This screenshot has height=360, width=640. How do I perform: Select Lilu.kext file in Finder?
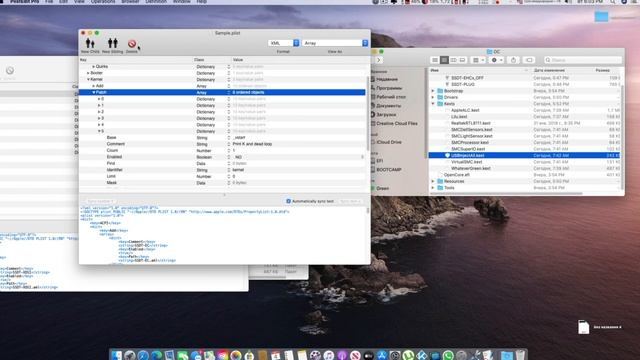click(459, 117)
